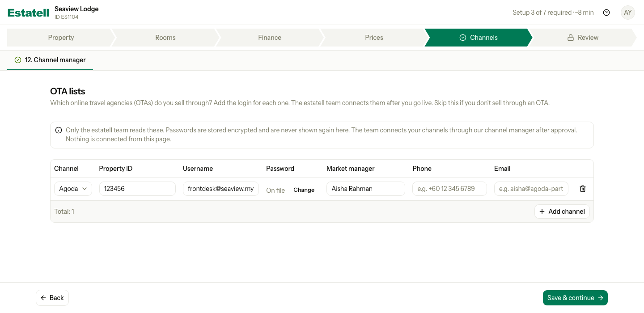Focus the Phone input field
The width and height of the screenshot is (644, 313).
pos(449,189)
